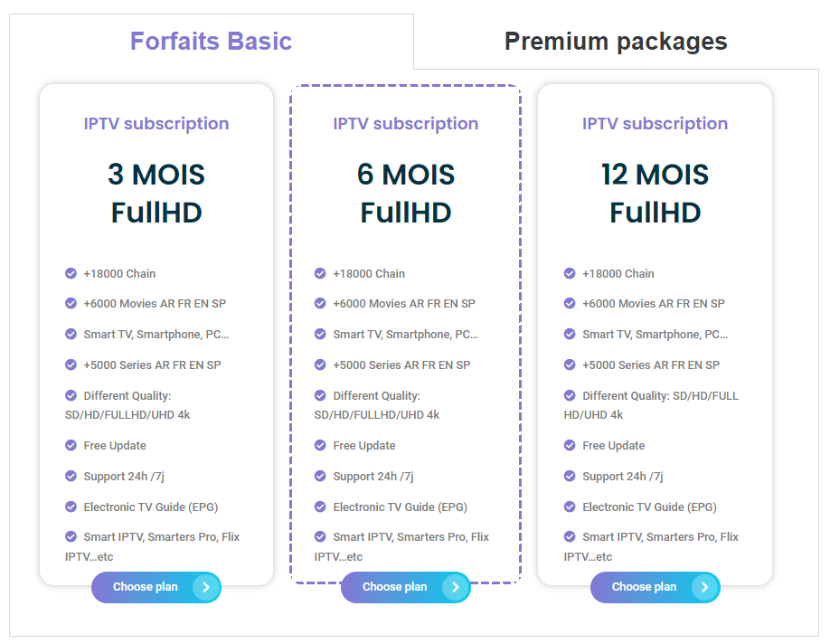Click arrow icon on 3 MOIS plan button
830x644 pixels.
[206, 587]
